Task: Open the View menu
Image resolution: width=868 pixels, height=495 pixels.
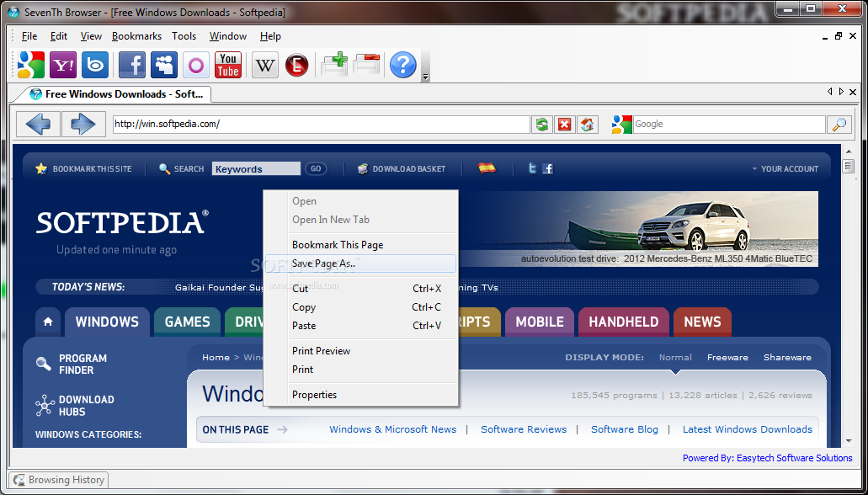Action: tap(91, 36)
